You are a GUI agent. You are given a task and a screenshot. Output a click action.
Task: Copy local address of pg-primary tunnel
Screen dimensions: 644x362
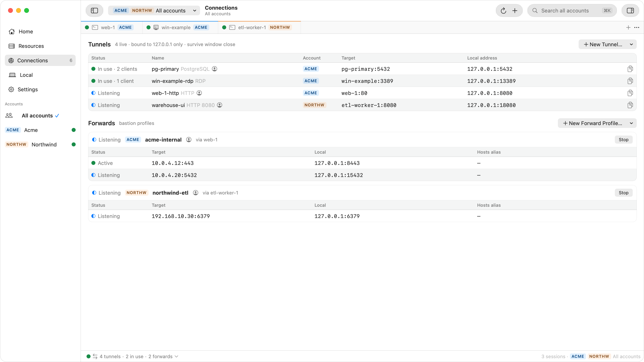click(x=630, y=69)
